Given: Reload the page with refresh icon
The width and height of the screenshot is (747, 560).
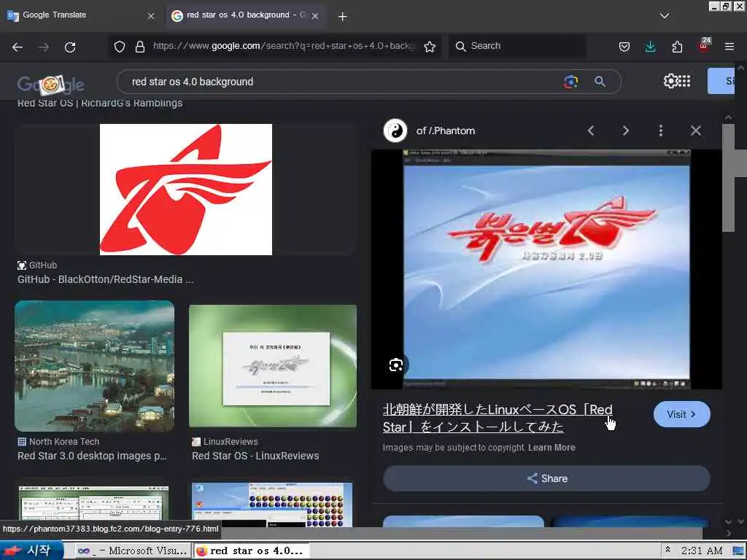Looking at the screenshot, I should coord(70,47).
